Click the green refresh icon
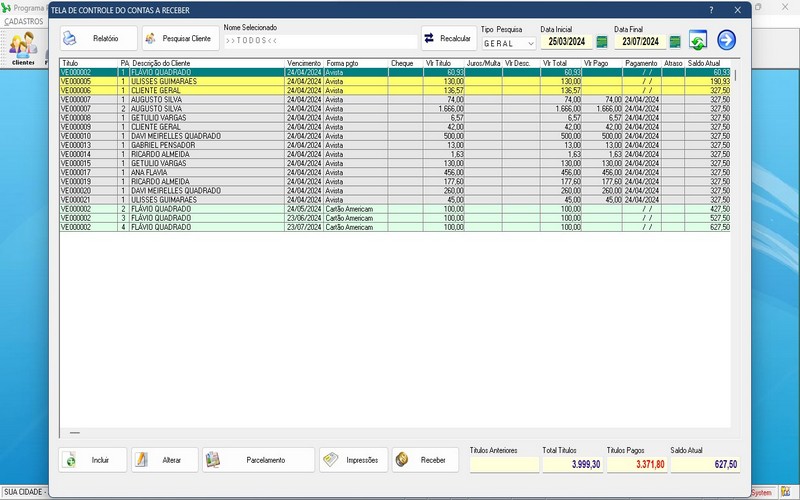 [x=698, y=41]
